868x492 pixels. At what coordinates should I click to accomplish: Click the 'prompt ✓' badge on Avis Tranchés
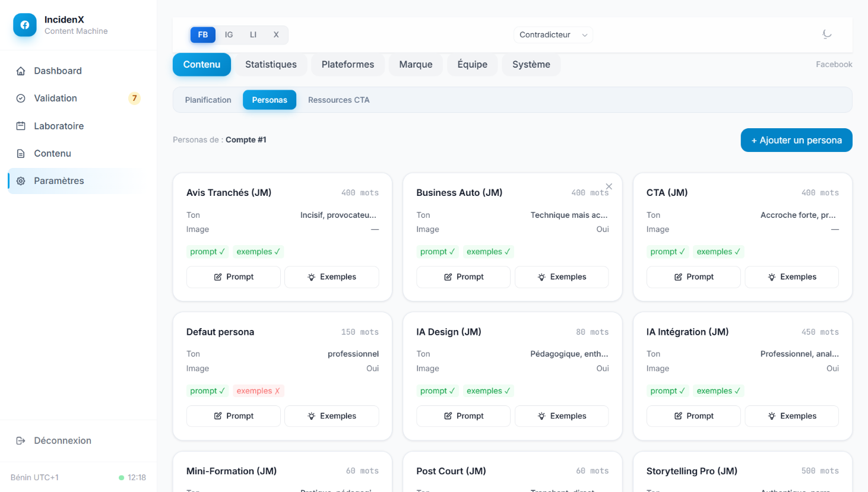(207, 252)
